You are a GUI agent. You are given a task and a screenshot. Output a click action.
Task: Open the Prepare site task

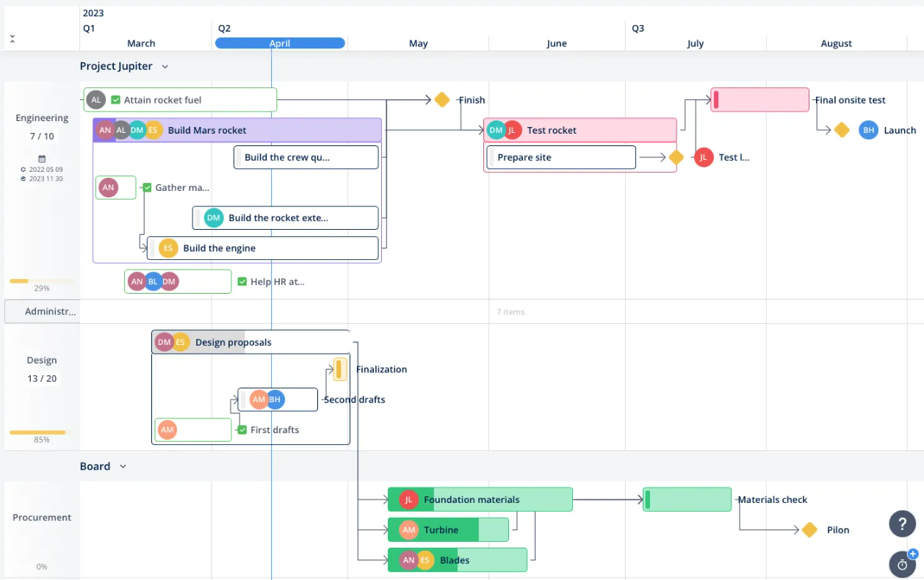(560, 157)
